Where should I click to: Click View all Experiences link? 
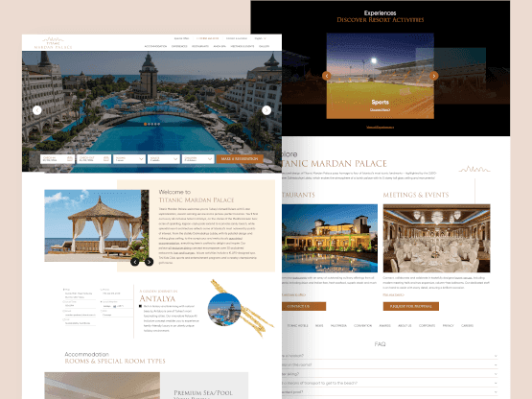[x=380, y=128]
